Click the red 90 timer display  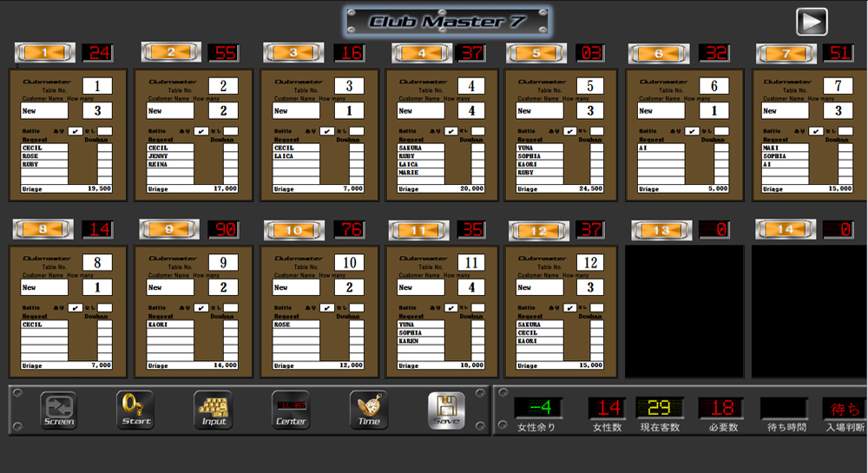(224, 229)
